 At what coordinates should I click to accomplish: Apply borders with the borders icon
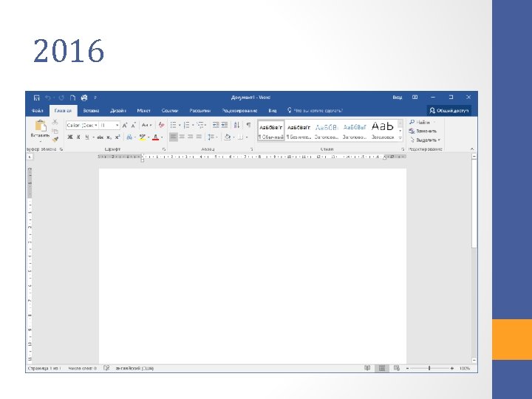click(x=241, y=137)
